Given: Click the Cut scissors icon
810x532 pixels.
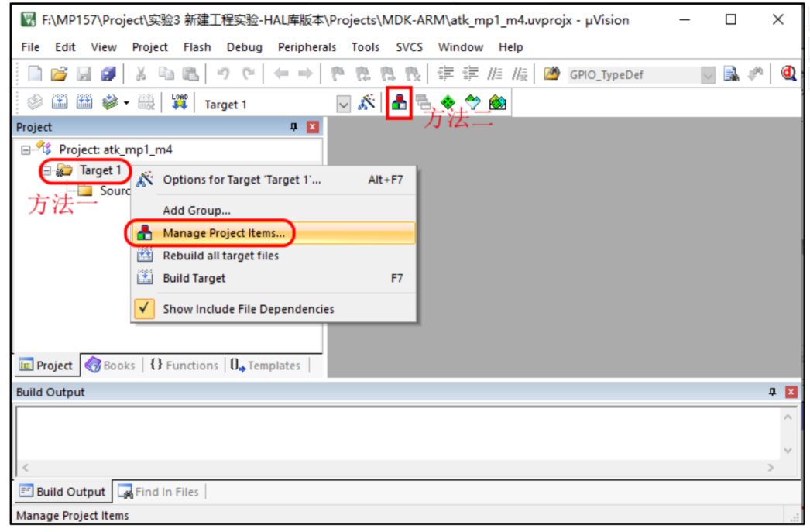Looking at the screenshot, I should click(140, 74).
